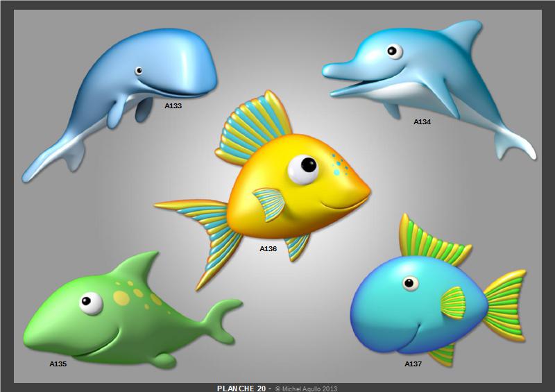Screen dimensions: 555x392
Task: Click the yellow fish's striped dorsal fin
Action: (x=253, y=125)
